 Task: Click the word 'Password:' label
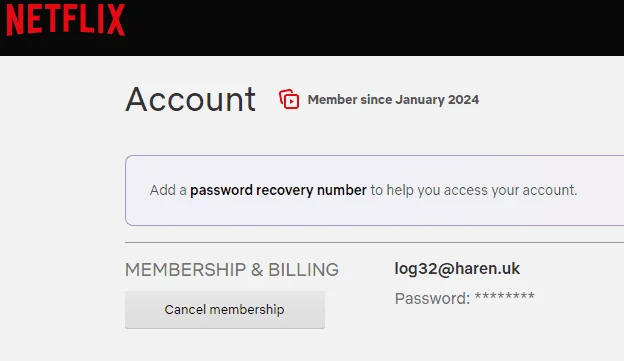coord(433,299)
